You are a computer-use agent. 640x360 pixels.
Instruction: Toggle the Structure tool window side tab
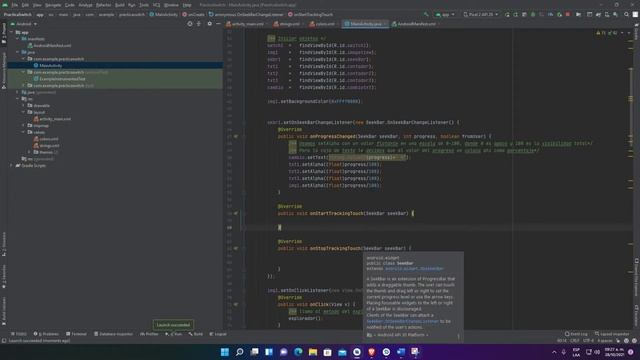pos(4,244)
